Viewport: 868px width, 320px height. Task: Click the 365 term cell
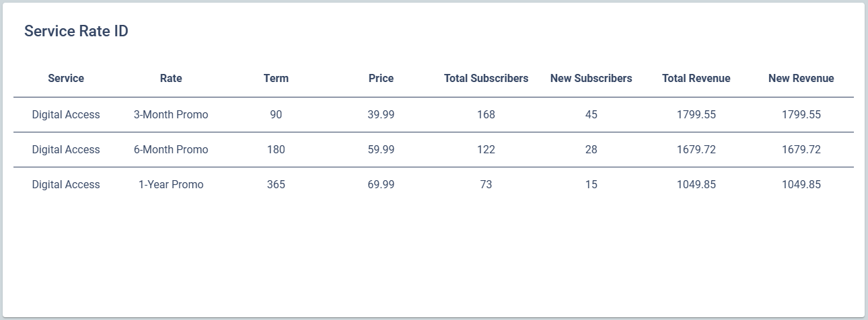point(276,185)
